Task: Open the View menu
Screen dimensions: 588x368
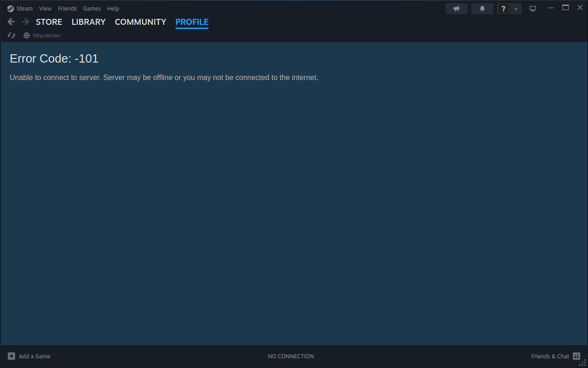Action: coord(45,8)
